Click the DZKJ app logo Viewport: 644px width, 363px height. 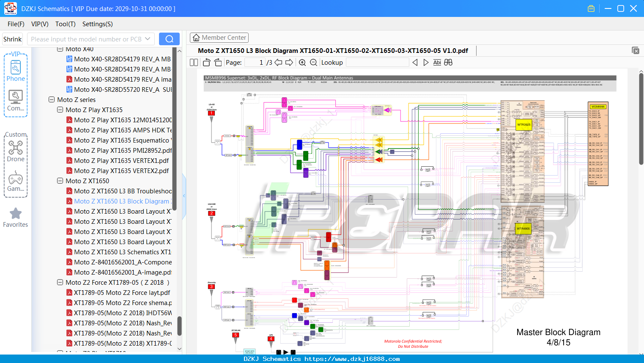tap(10, 8)
